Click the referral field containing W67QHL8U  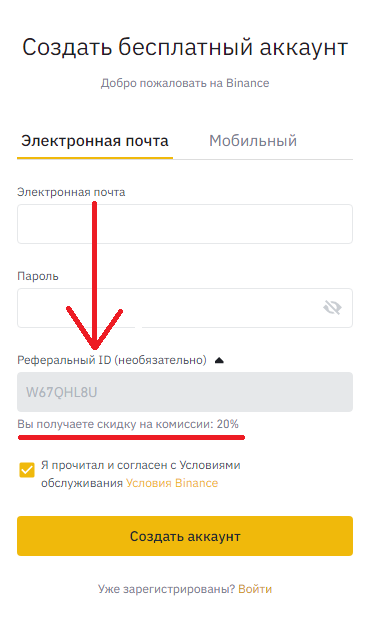pos(185,392)
